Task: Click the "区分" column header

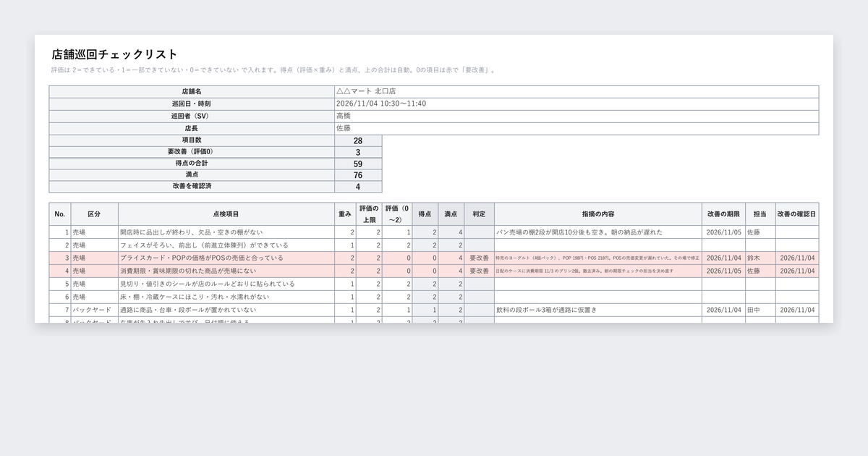Action: coord(94,214)
